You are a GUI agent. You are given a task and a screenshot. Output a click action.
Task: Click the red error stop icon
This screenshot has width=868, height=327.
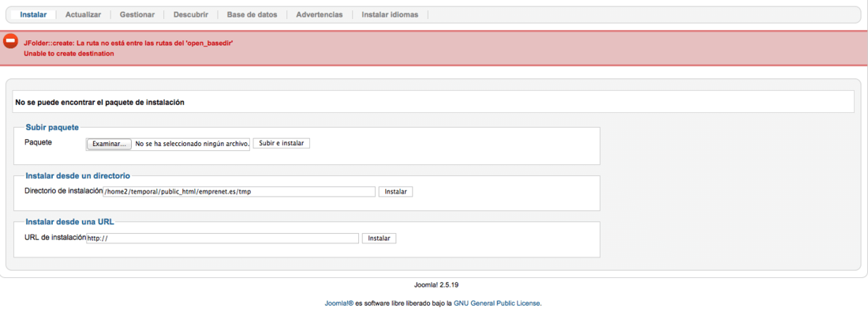pyautogui.click(x=10, y=41)
